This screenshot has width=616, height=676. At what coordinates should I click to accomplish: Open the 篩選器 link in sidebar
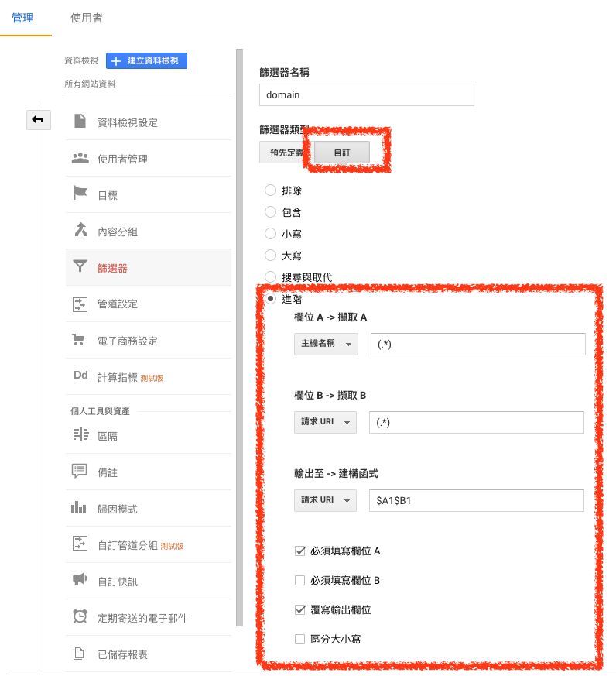point(148,267)
